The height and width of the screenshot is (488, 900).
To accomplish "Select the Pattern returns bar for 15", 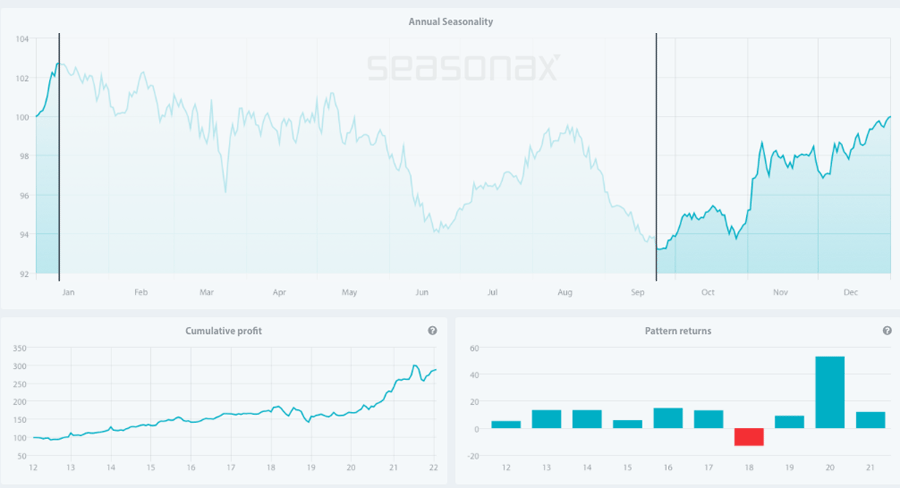I will click(x=627, y=425).
